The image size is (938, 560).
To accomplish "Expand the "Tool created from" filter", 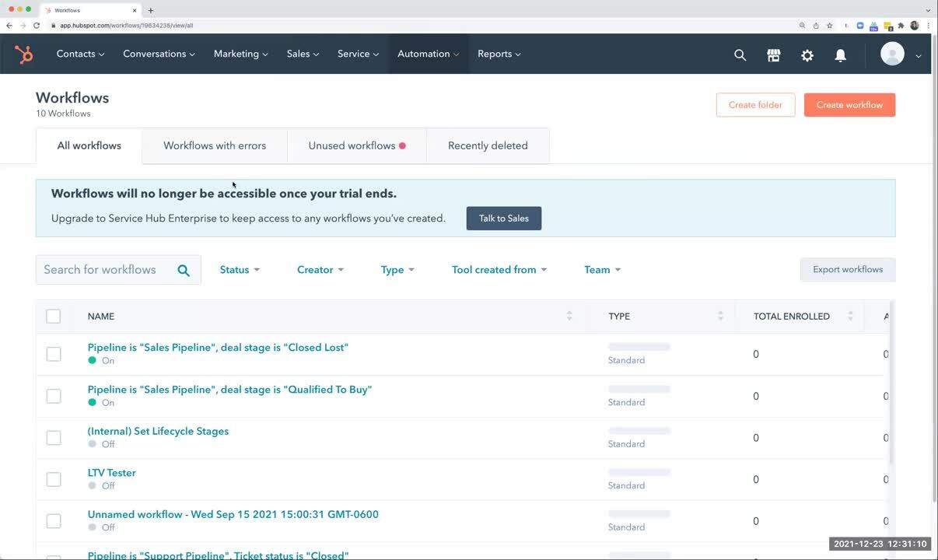I will point(499,270).
